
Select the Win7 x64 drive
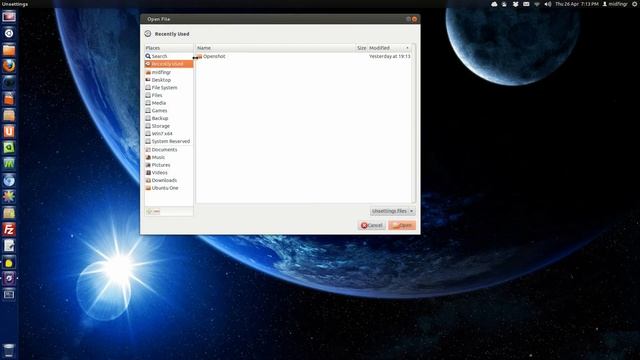pos(169,133)
